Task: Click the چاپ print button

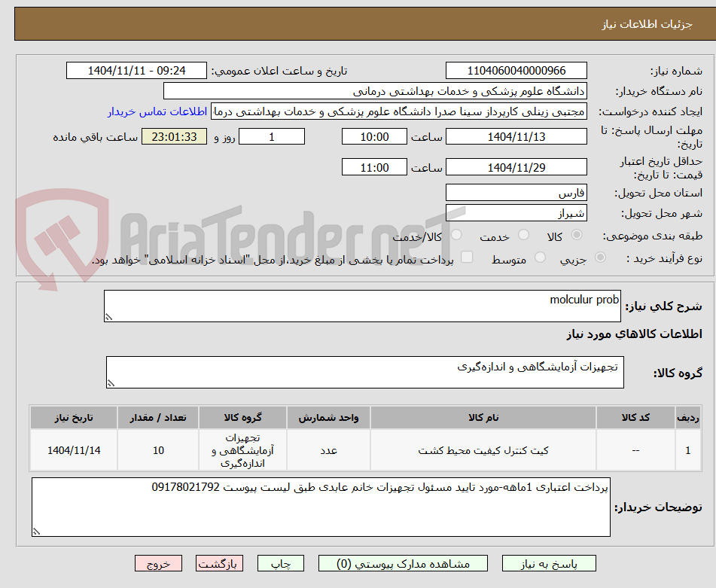Action: point(280,563)
